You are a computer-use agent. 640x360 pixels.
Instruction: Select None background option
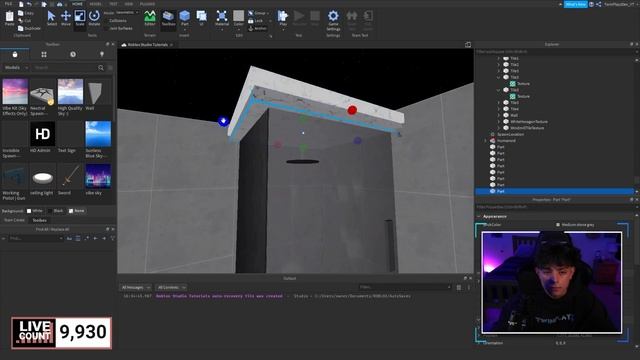coord(76,211)
